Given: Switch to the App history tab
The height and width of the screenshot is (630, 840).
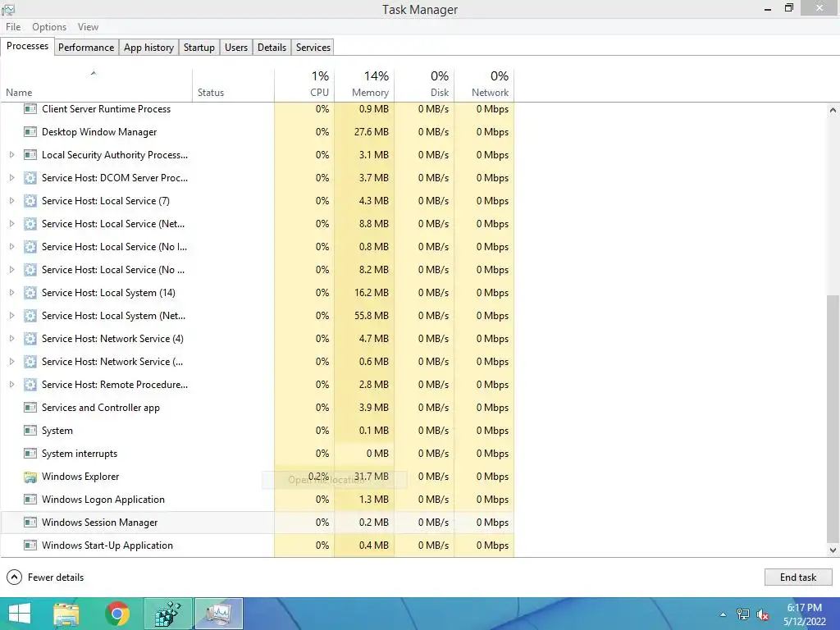Looking at the screenshot, I should point(149,47).
